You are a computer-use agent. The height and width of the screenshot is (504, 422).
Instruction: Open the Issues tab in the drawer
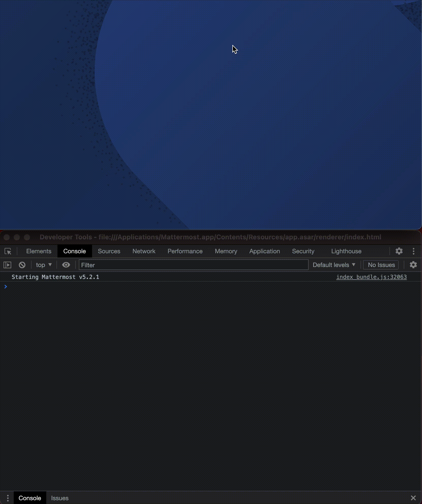coord(60,498)
